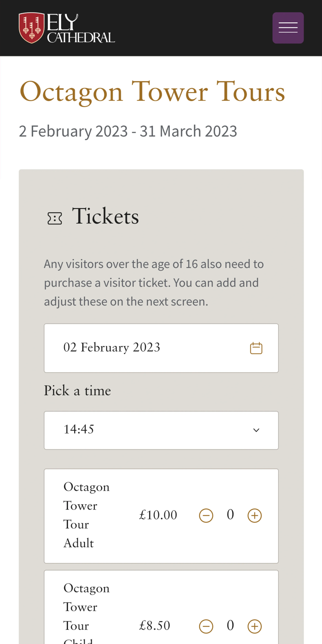Open the hamburger navigation menu
Viewport: 322px width, 644px height.
click(288, 28)
